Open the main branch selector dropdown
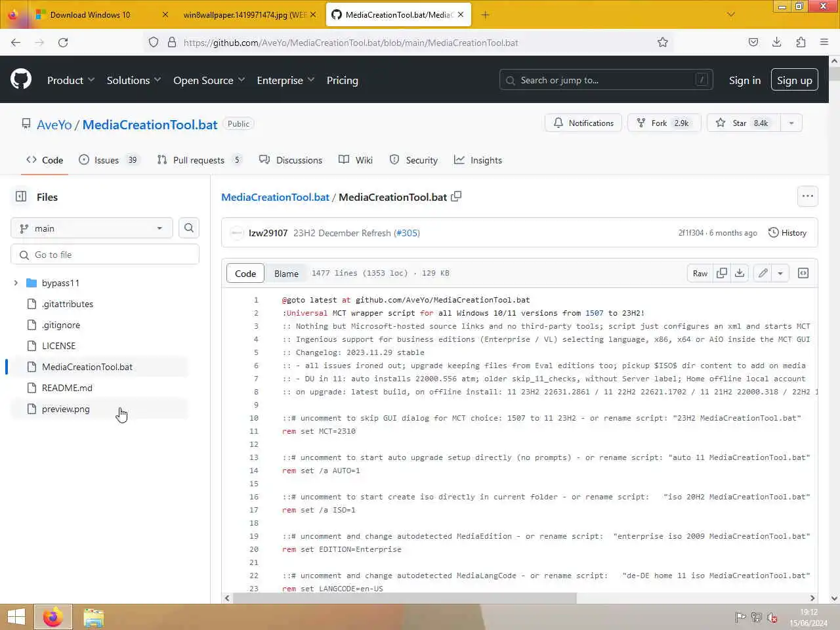840x630 pixels. (92, 228)
